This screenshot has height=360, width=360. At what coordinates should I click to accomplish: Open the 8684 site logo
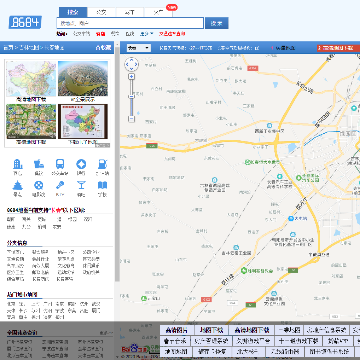click(x=25, y=22)
